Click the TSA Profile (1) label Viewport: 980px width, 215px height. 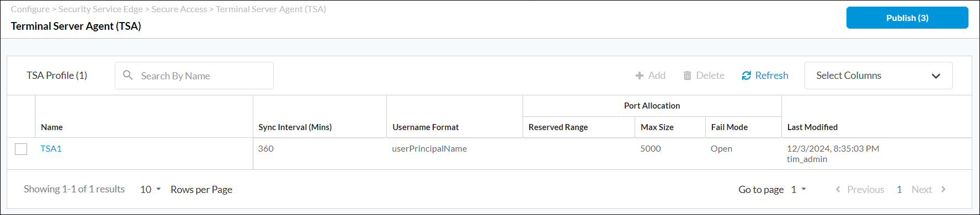(x=57, y=76)
